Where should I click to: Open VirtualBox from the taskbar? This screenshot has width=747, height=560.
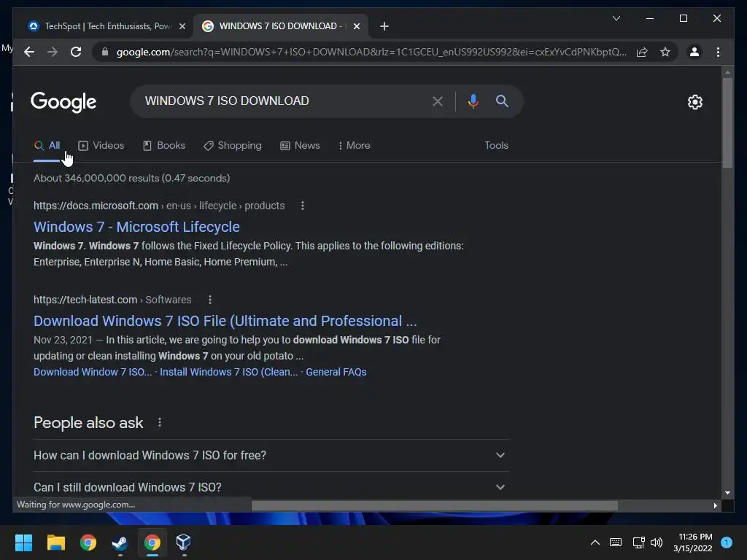click(x=183, y=542)
